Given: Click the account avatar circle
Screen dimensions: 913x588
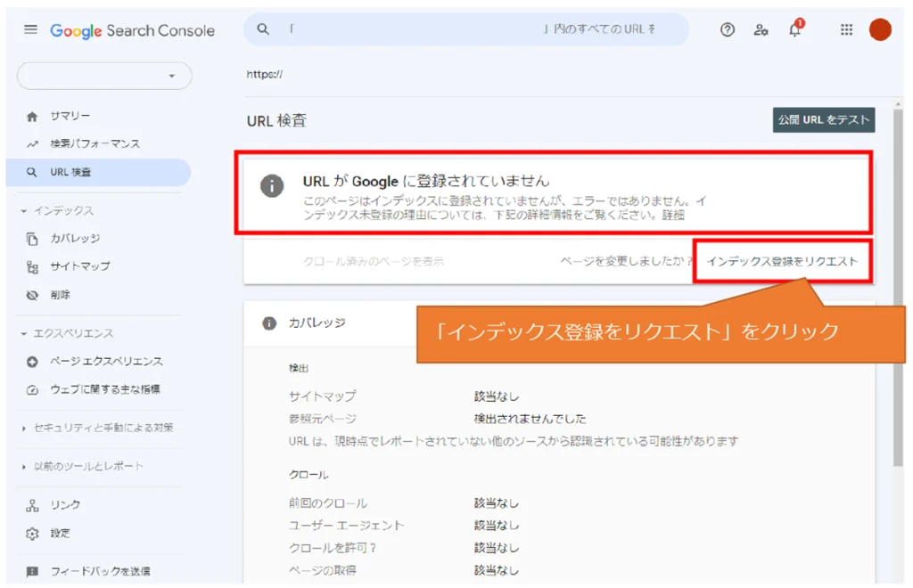Looking at the screenshot, I should [880, 29].
